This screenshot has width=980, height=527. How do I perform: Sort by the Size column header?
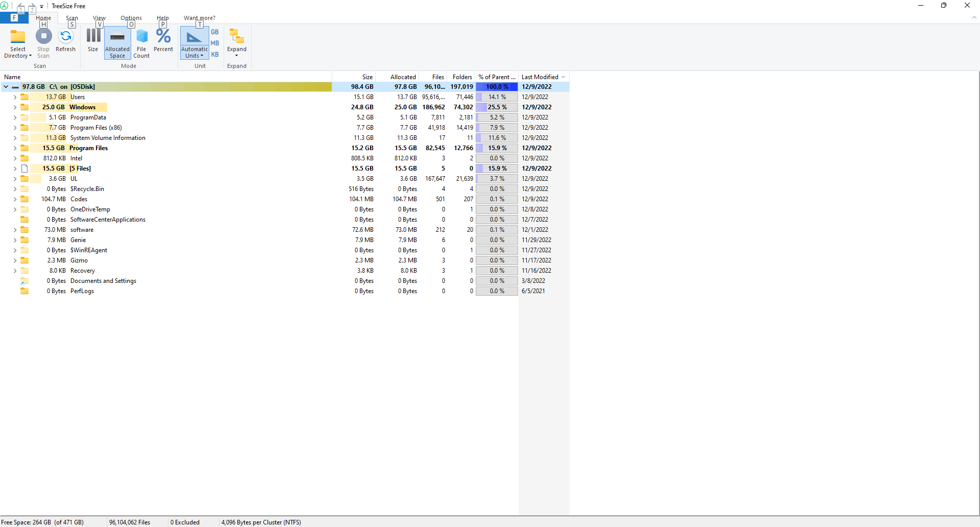tap(354, 77)
